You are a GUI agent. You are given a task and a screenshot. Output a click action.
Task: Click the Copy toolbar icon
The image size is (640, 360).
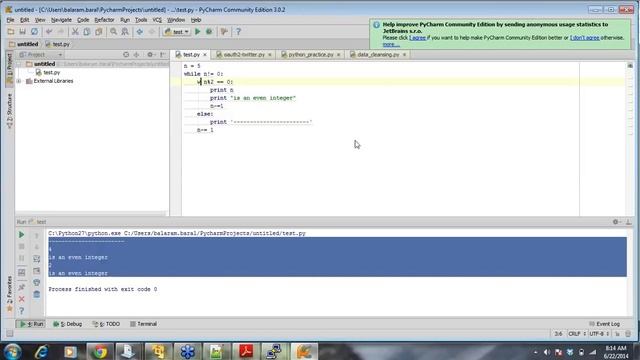click(87, 32)
